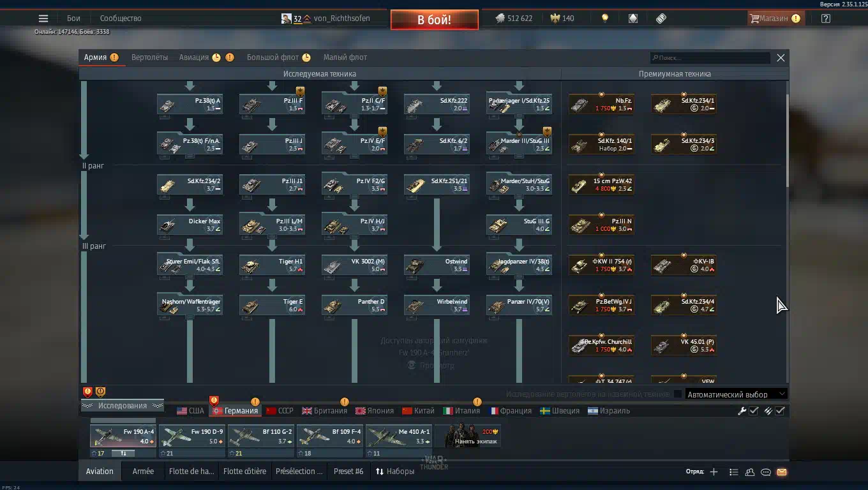
Task: Open the Бои menu
Action: click(x=73, y=19)
